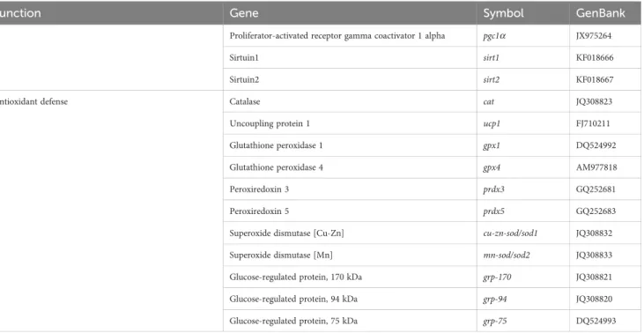Click Glucose-regulated protein, 75 kDa

coord(293,321)
